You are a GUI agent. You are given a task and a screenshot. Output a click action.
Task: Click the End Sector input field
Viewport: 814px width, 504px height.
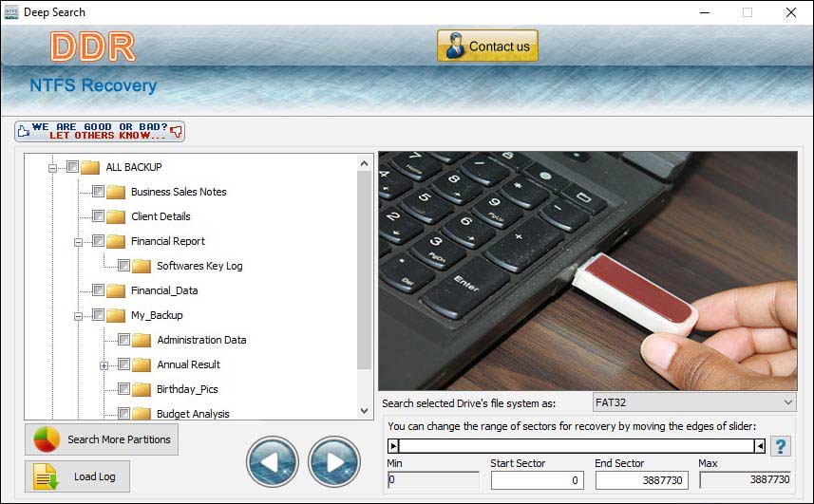coord(642,480)
